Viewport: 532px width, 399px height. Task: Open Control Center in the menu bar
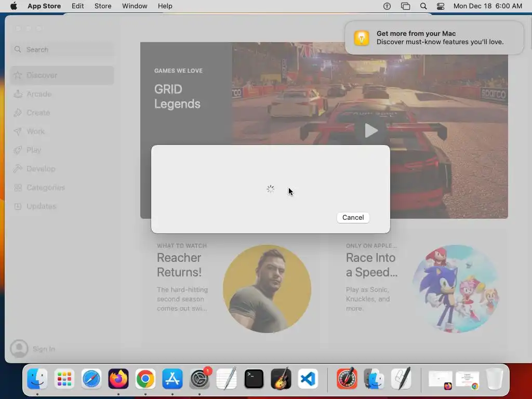click(x=441, y=6)
